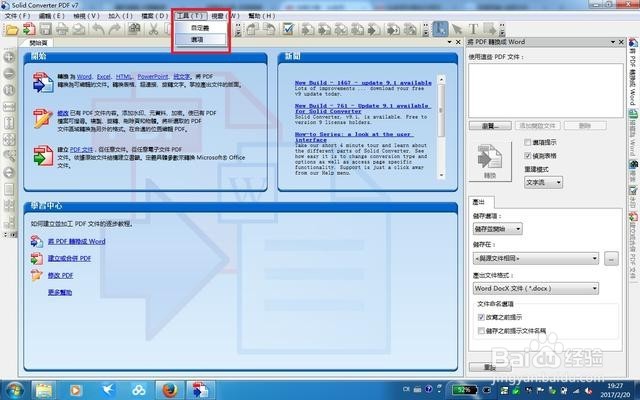Open the save options dropdown

click(x=498, y=229)
